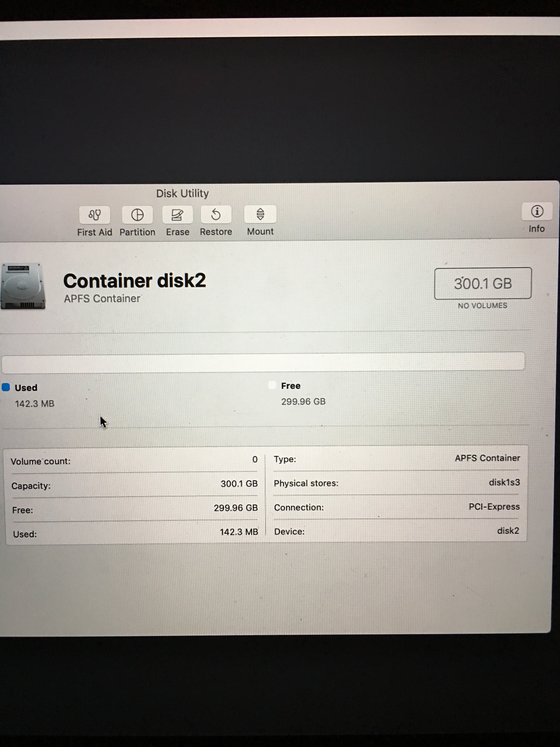Click the 'Volume count:' label
The height and width of the screenshot is (747, 560).
point(41,461)
